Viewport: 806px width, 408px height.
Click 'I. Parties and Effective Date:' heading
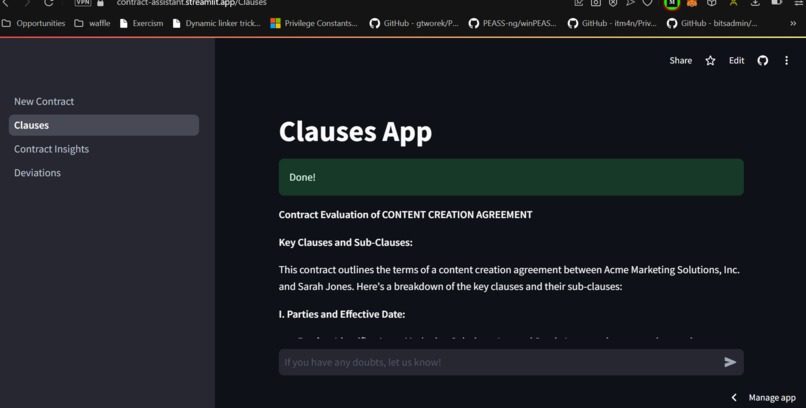click(342, 314)
